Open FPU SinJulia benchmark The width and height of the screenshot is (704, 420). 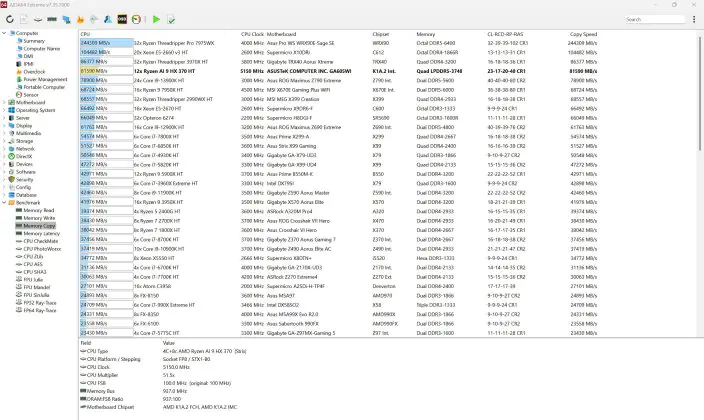36,295
